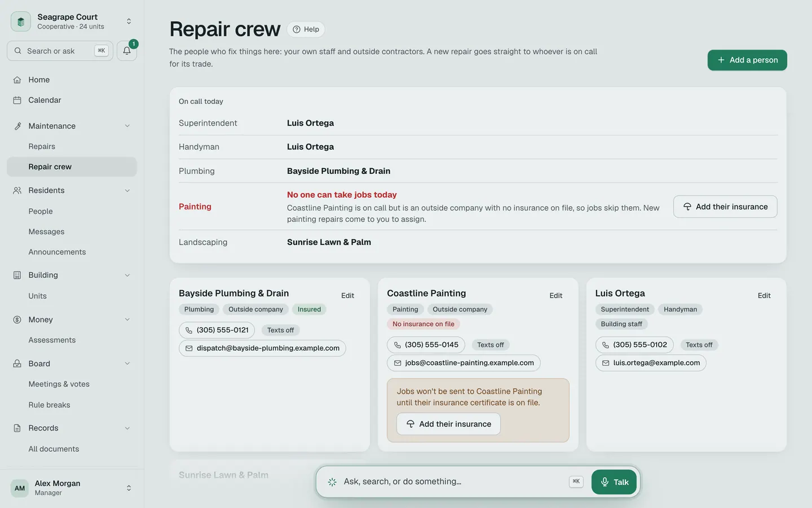This screenshot has height=508, width=812.
Task: Edit the Bayside Plumbing & Drain card
Action: 347,295
